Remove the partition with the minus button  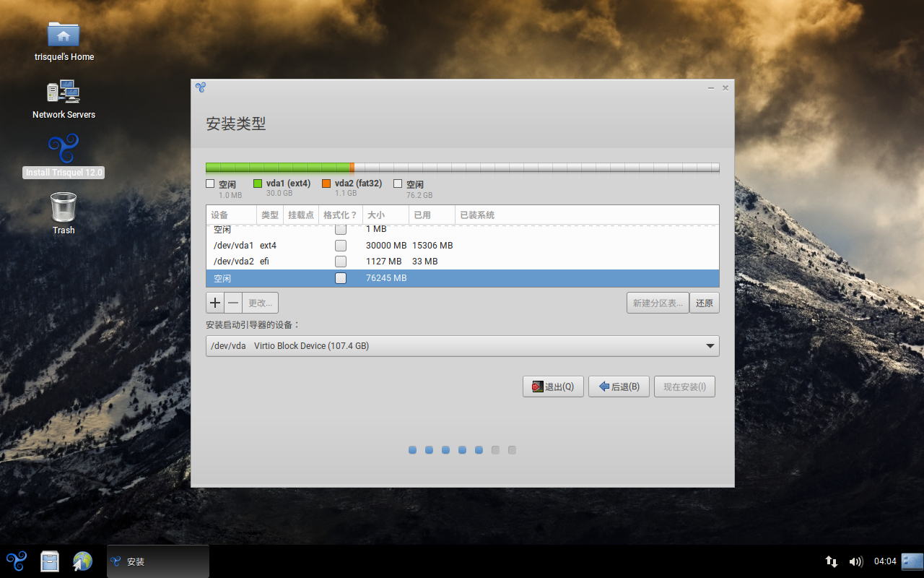tap(233, 303)
